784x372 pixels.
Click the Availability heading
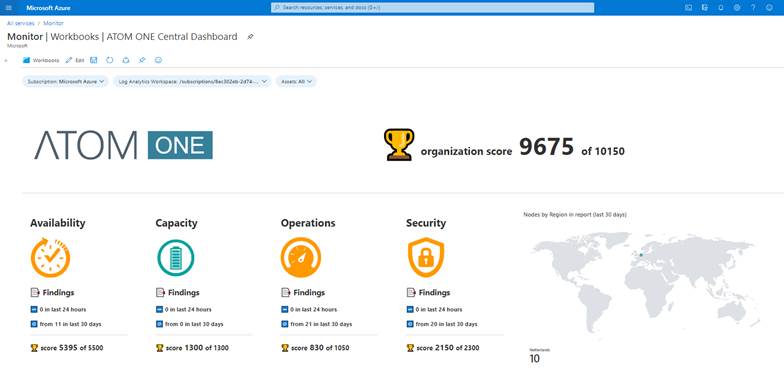coord(58,223)
